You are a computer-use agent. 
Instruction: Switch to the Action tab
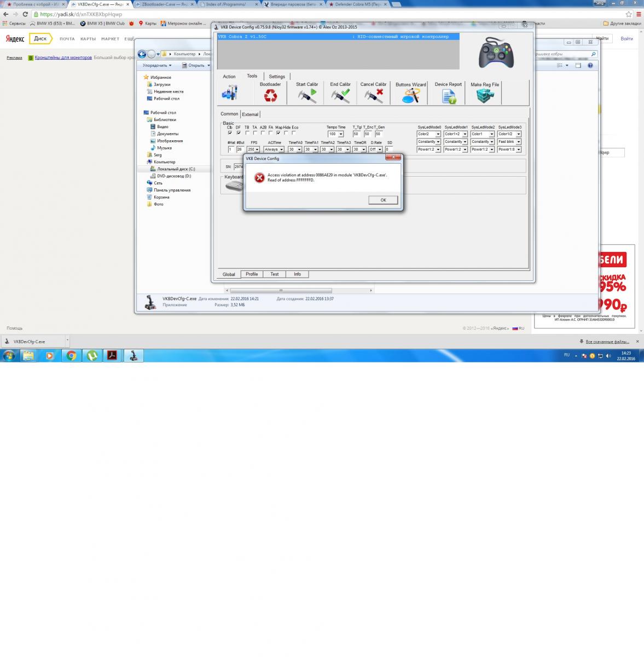coord(229,77)
